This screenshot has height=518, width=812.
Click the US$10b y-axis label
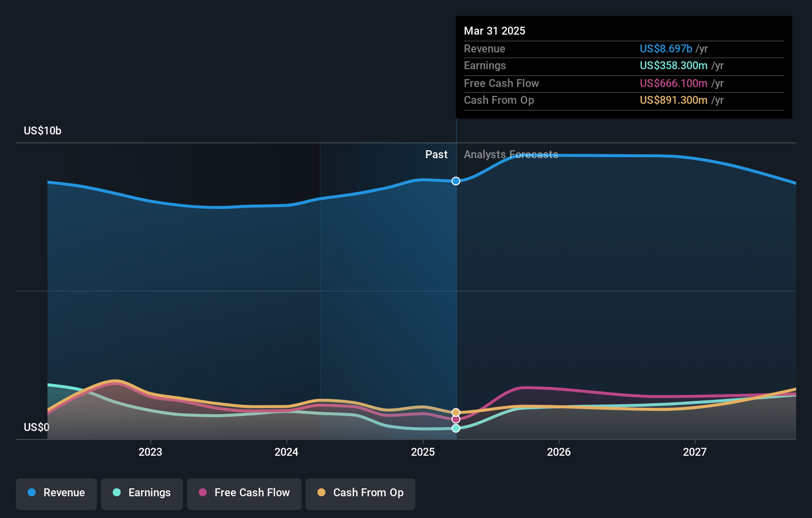[x=43, y=130]
